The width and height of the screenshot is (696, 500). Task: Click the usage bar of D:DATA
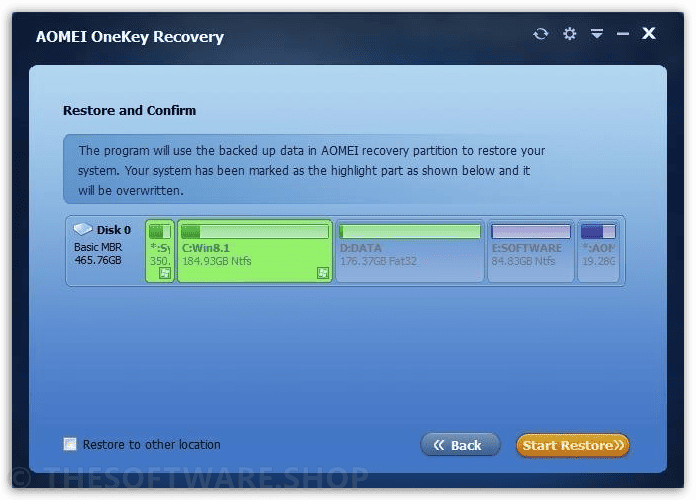coord(410,231)
